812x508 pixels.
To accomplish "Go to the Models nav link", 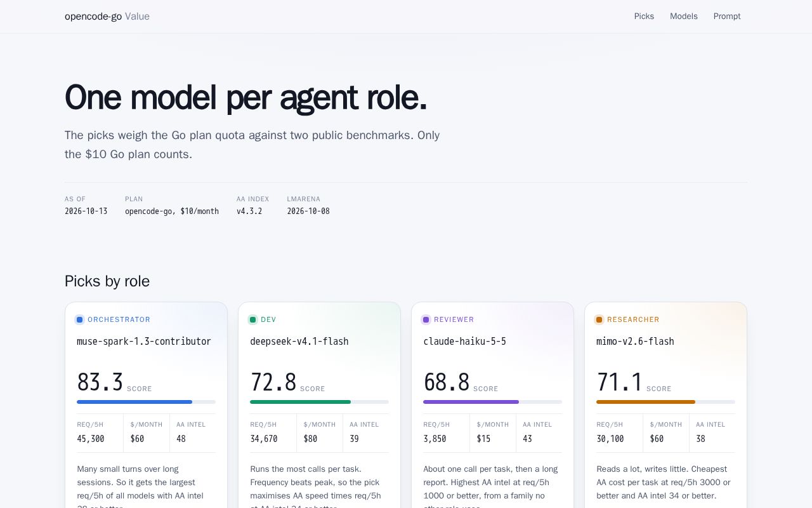I will click(x=683, y=17).
